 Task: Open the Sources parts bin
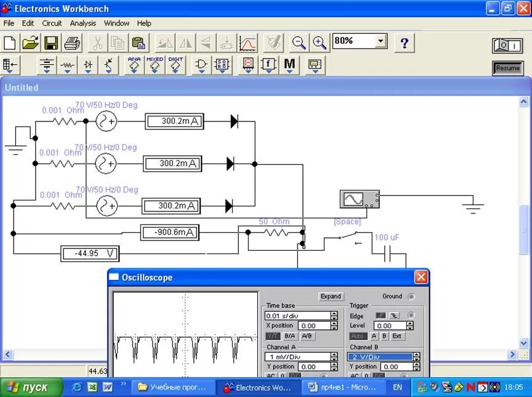pos(47,65)
